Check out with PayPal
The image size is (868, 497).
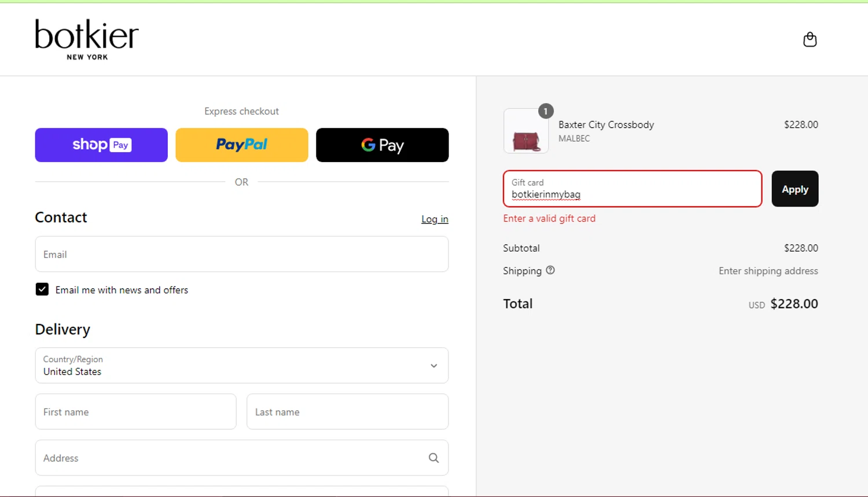(x=242, y=145)
